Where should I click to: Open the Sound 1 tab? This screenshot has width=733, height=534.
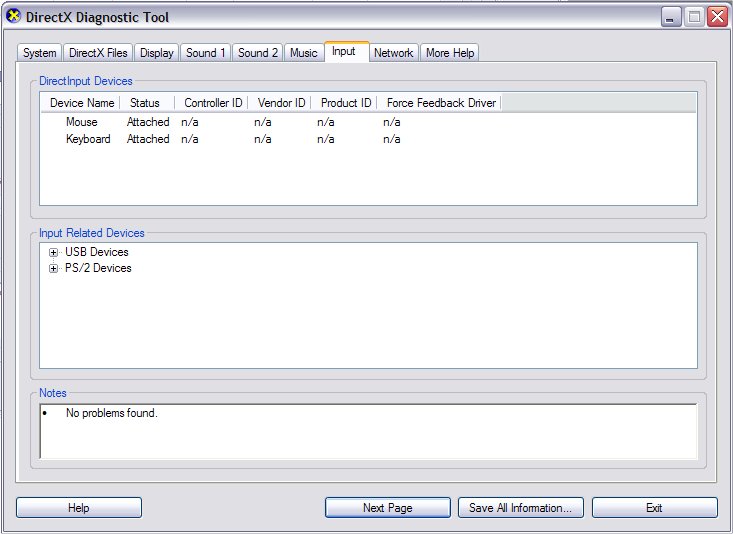tap(206, 53)
